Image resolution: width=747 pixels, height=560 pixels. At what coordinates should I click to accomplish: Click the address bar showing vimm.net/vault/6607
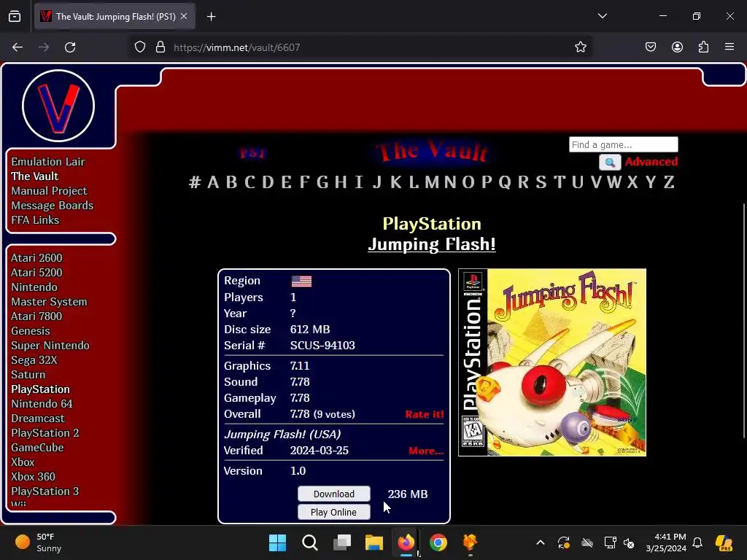point(360,47)
